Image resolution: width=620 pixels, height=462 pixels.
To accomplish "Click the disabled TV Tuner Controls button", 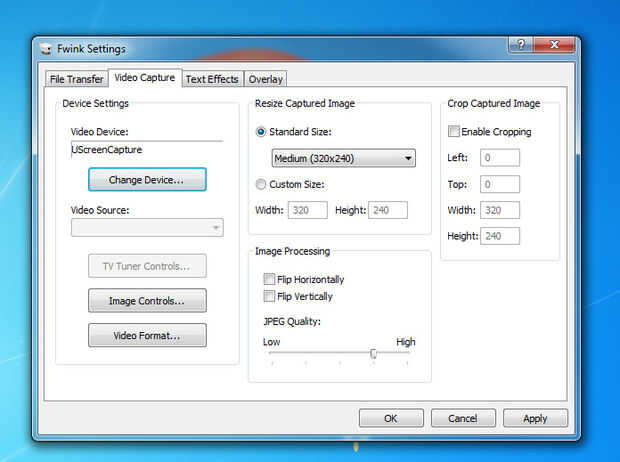I will click(x=147, y=266).
